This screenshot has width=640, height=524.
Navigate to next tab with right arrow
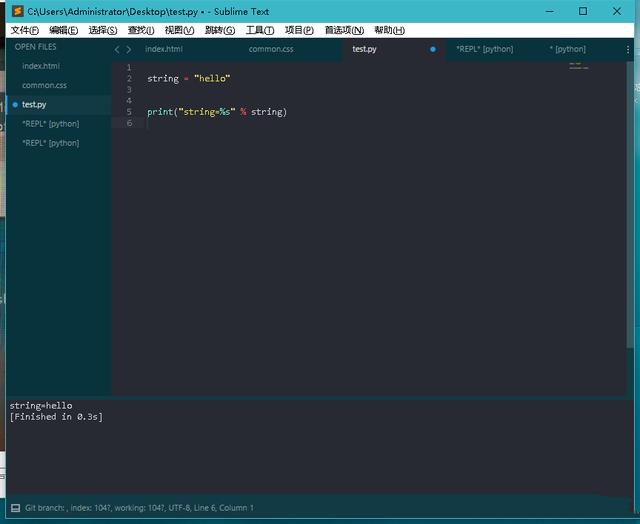(x=129, y=49)
